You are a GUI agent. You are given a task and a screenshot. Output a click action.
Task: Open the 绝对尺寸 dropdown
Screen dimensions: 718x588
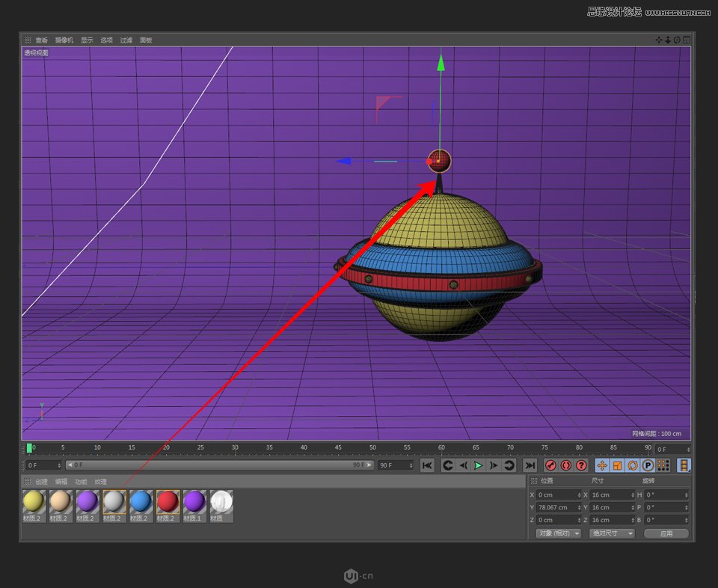point(612,533)
